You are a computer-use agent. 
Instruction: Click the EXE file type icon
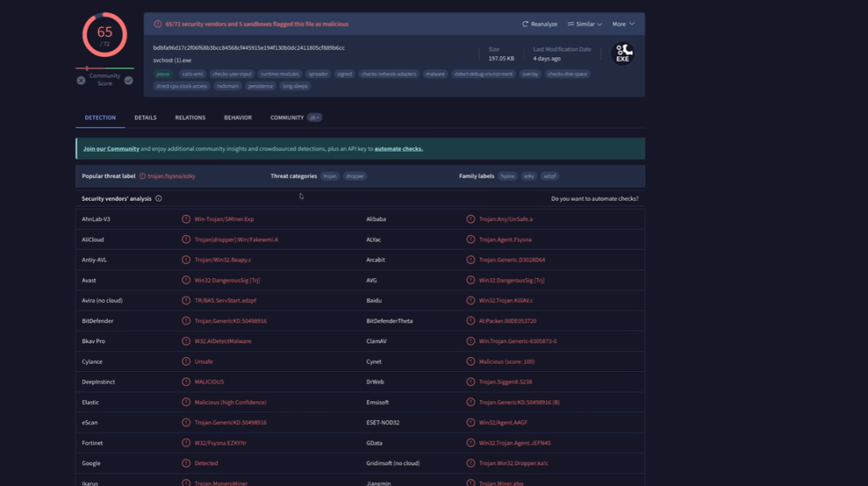point(623,54)
